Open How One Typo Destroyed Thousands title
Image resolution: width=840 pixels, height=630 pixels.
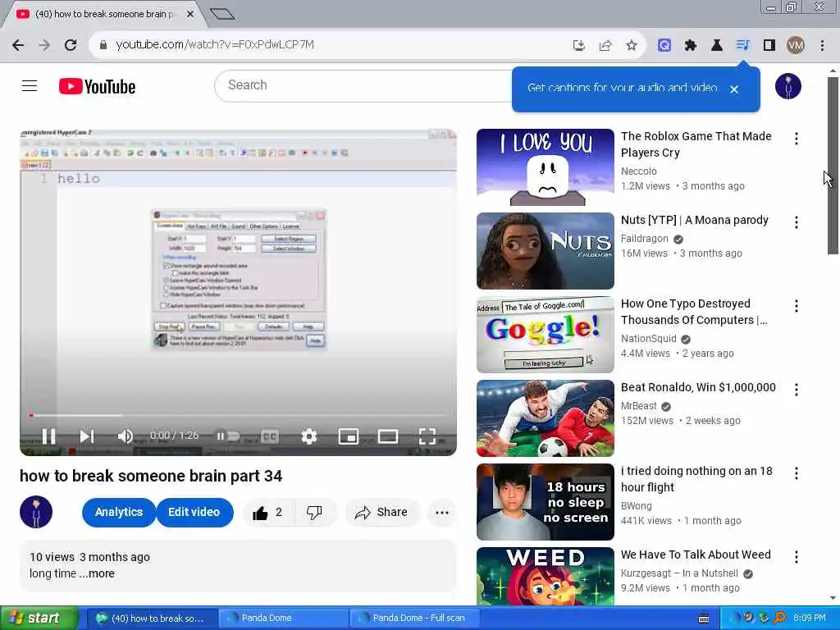click(694, 312)
